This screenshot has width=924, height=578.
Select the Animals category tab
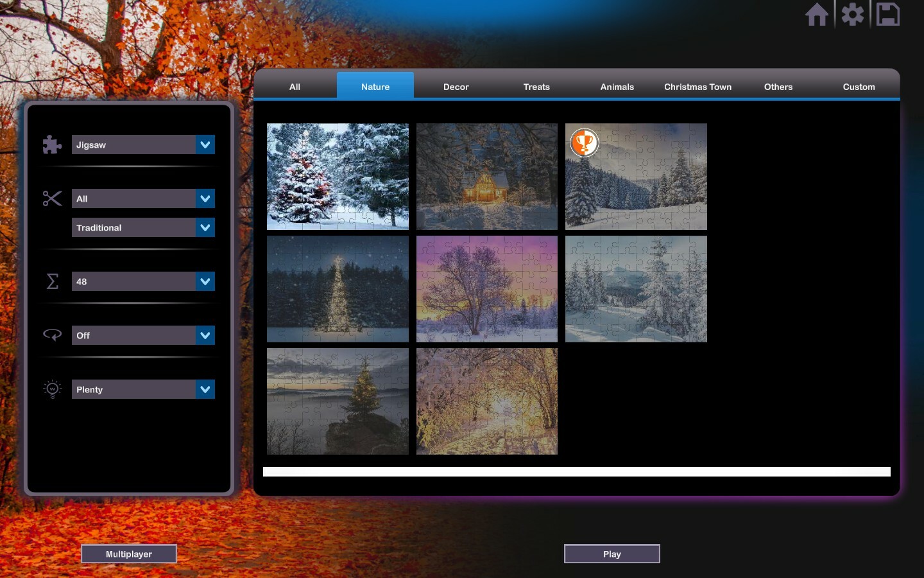click(617, 87)
